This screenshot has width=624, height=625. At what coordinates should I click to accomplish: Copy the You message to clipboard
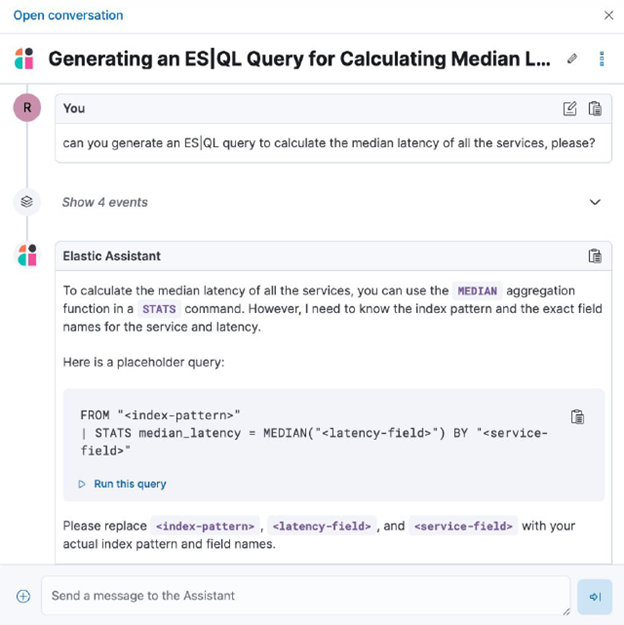595,108
